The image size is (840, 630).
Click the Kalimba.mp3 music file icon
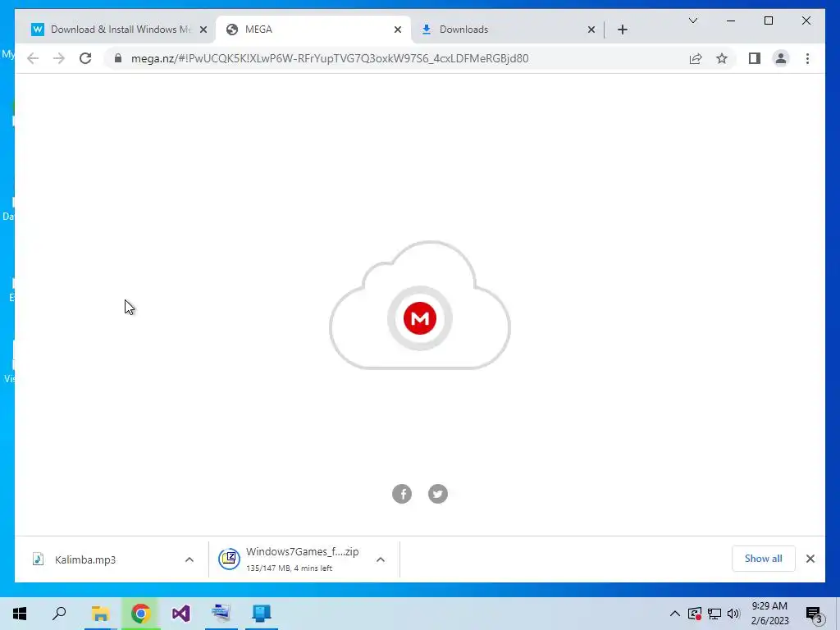click(x=38, y=559)
